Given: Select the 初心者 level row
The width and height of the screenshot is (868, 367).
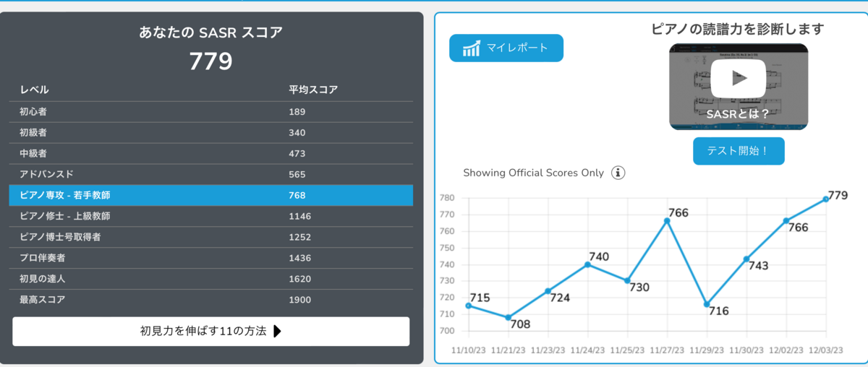Looking at the screenshot, I should (x=210, y=112).
